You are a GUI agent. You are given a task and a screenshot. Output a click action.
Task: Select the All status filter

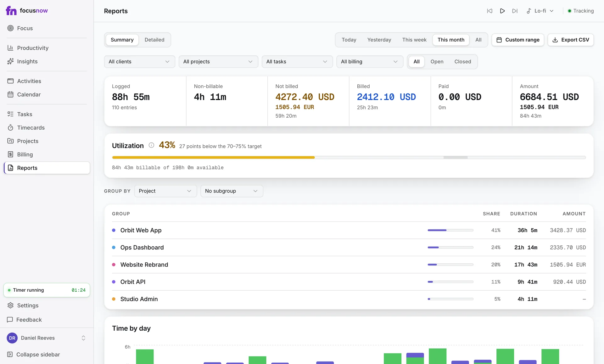coord(417,62)
